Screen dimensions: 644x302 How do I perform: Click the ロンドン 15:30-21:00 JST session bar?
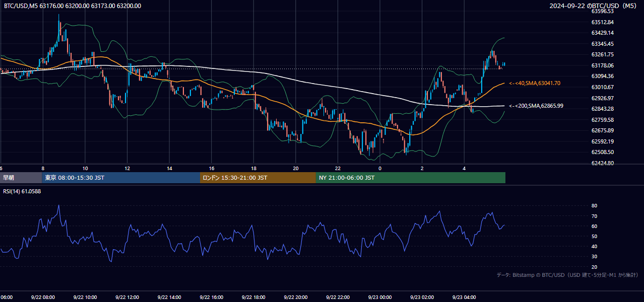point(258,178)
